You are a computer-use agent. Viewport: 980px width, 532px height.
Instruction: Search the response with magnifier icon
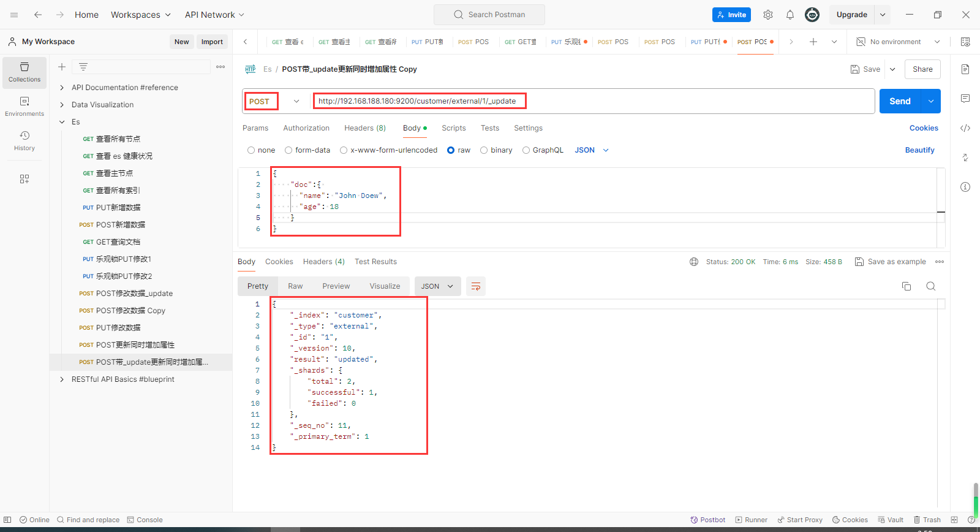[931, 286]
